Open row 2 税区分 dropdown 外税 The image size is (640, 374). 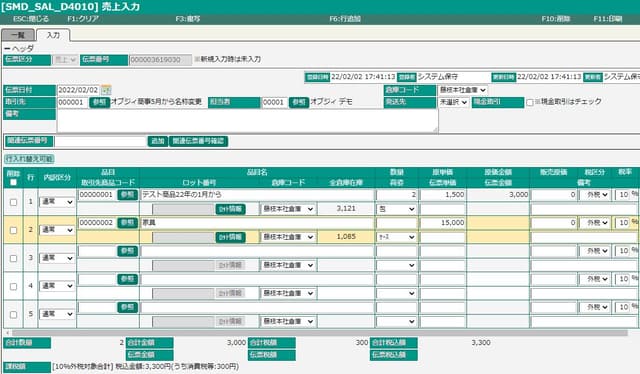596,223
